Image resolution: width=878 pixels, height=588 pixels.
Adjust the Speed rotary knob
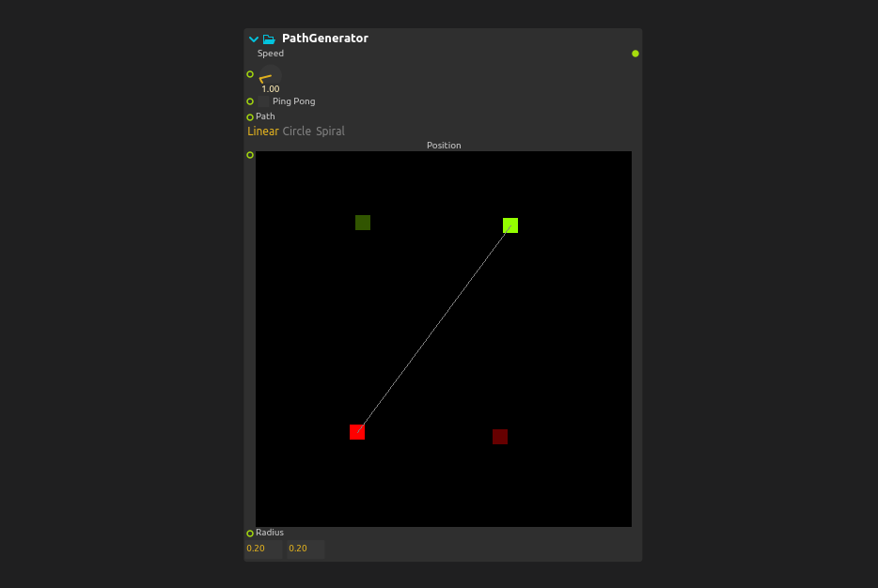pyautogui.click(x=270, y=75)
